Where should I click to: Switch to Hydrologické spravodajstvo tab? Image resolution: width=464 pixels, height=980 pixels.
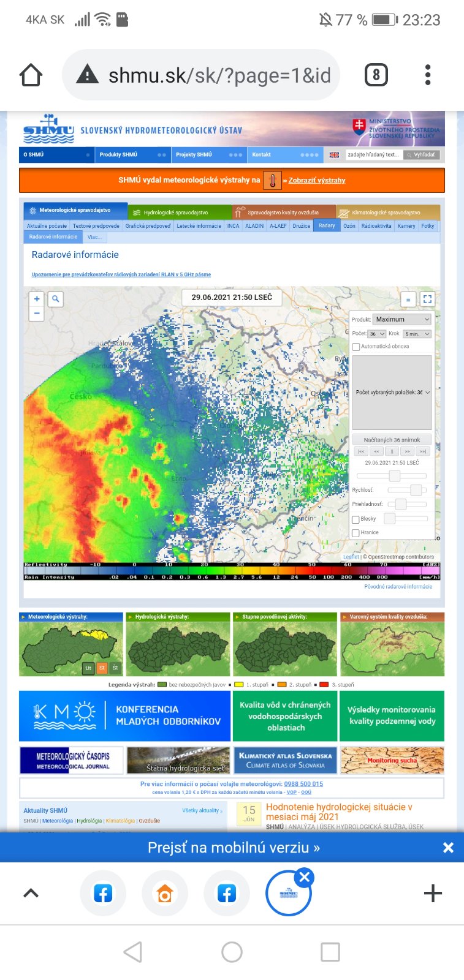(x=175, y=213)
